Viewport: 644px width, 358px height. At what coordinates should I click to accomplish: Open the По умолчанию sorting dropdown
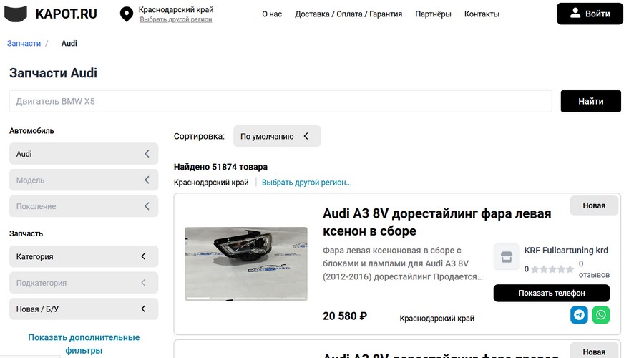tap(277, 136)
